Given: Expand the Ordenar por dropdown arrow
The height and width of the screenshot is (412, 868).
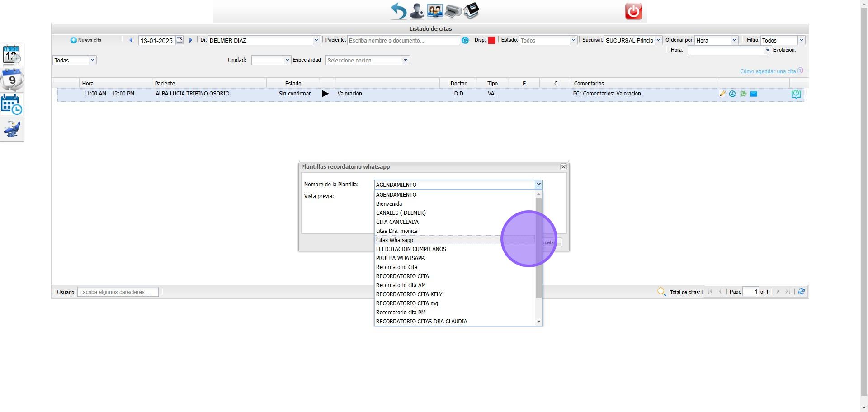Looking at the screenshot, I should click(734, 40).
